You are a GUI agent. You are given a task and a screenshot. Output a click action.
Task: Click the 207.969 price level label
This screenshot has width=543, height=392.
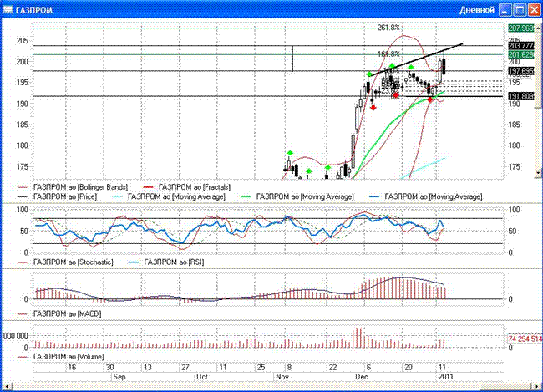tap(521, 28)
